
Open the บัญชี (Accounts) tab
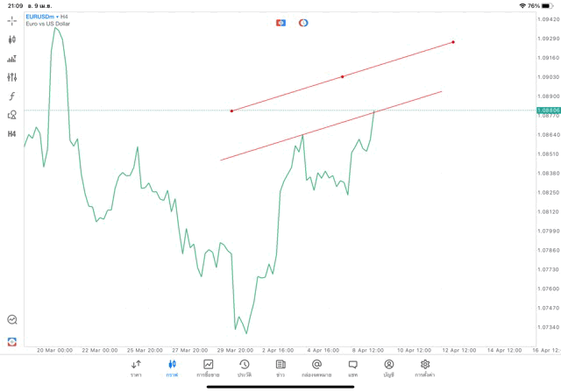389,368
